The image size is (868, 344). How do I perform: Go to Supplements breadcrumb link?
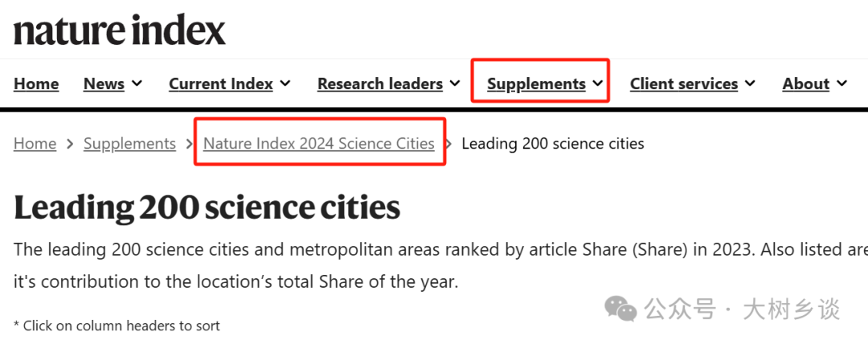tap(129, 144)
